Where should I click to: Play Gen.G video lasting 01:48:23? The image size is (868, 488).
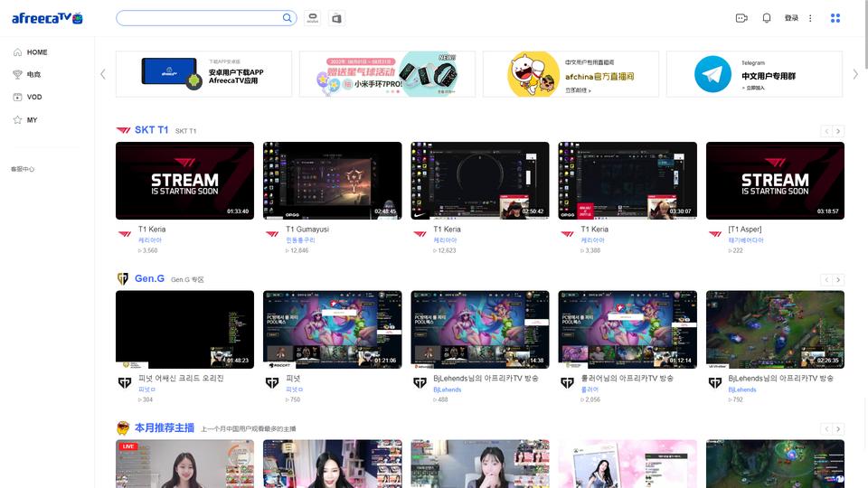184,329
